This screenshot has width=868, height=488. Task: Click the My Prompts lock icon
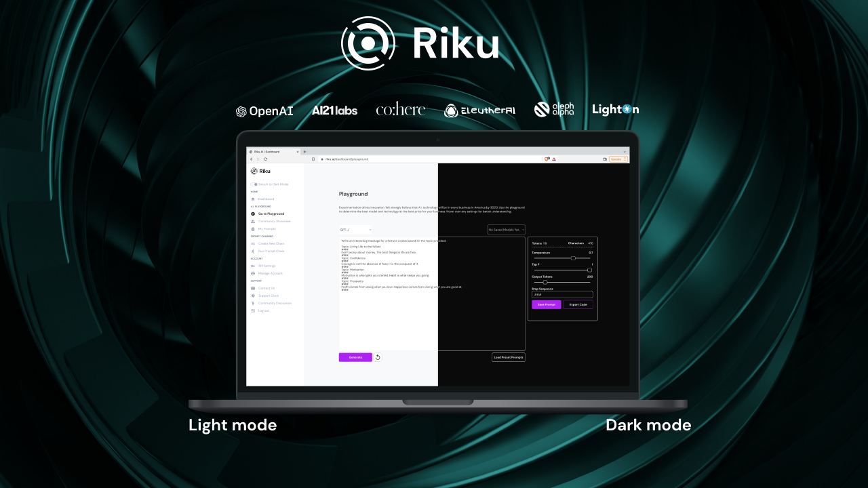pos(253,229)
